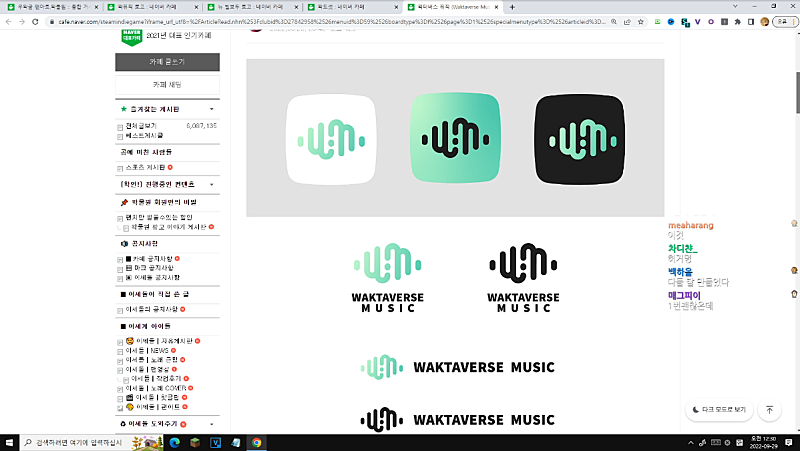Click the white background app icon logo

(x=331, y=139)
